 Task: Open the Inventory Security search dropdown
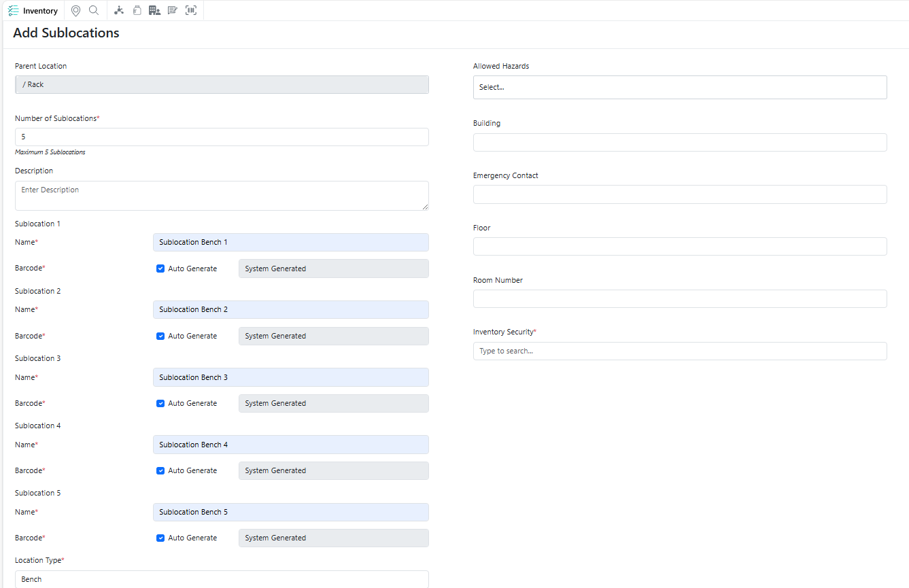(679, 351)
